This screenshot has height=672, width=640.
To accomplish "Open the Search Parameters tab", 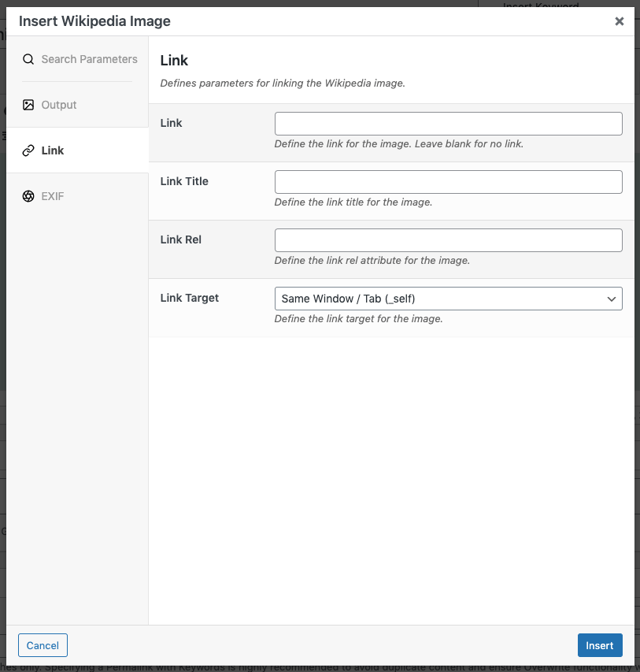I will tap(77, 59).
